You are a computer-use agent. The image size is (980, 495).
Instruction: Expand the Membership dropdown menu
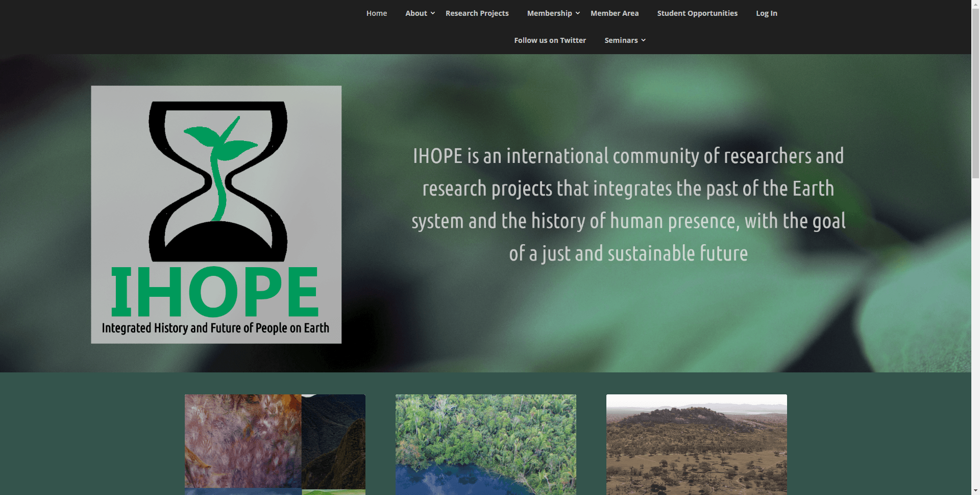(550, 13)
